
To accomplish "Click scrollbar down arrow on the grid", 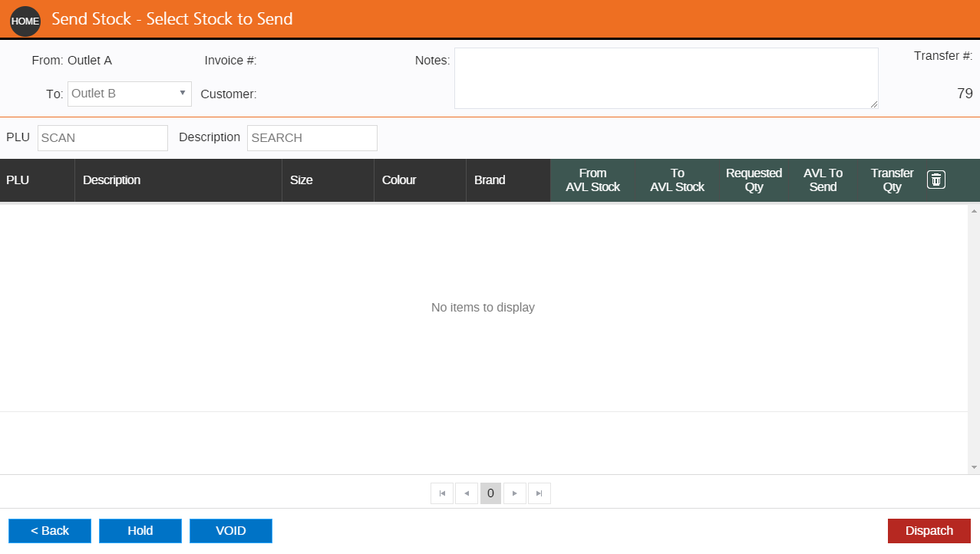I will click(x=974, y=467).
